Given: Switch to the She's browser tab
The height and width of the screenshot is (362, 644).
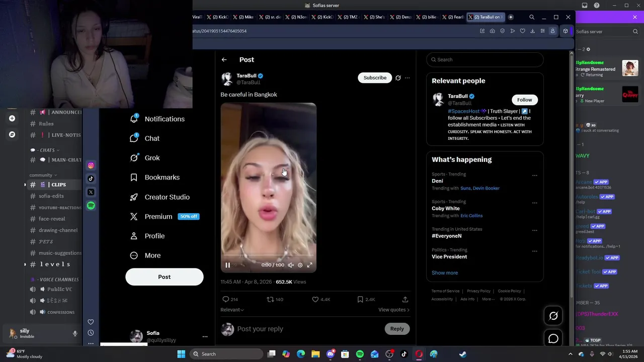Looking at the screenshot, I should (x=373, y=17).
